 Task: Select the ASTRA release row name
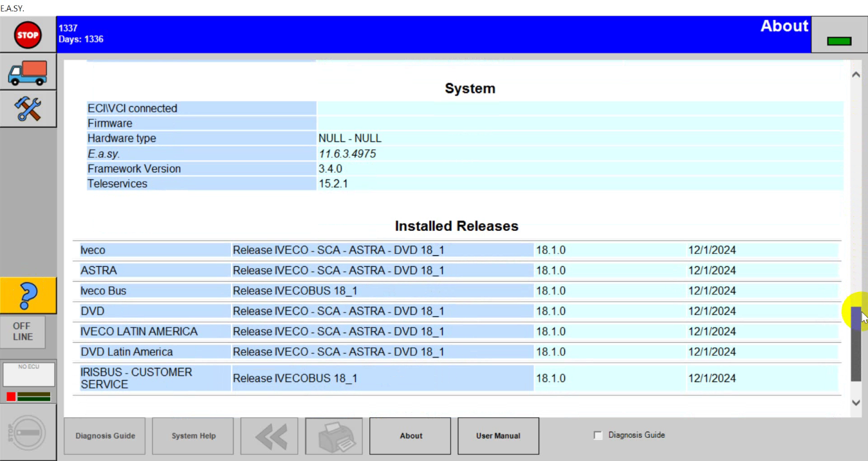point(98,271)
